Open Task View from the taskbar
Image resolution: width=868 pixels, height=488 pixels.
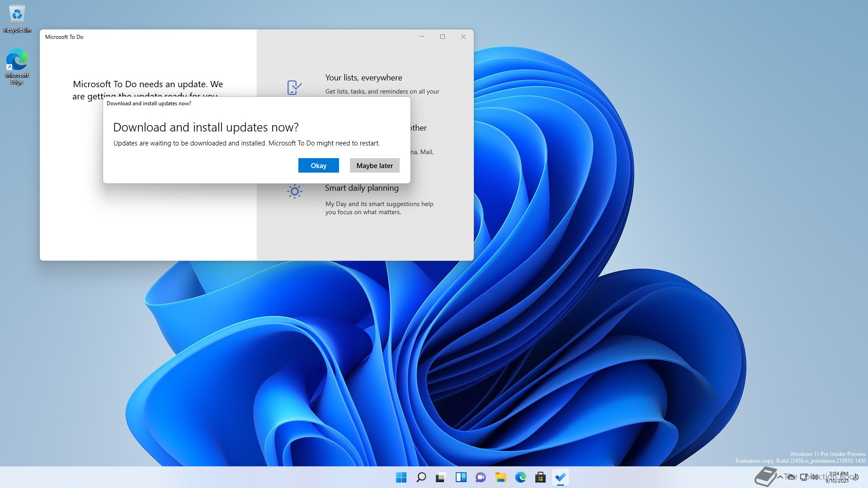click(441, 477)
